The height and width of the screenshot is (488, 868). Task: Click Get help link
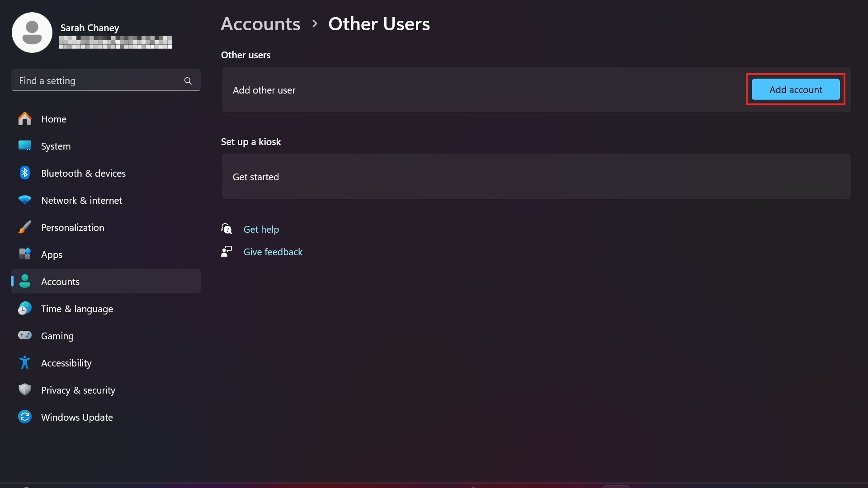click(261, 229)
